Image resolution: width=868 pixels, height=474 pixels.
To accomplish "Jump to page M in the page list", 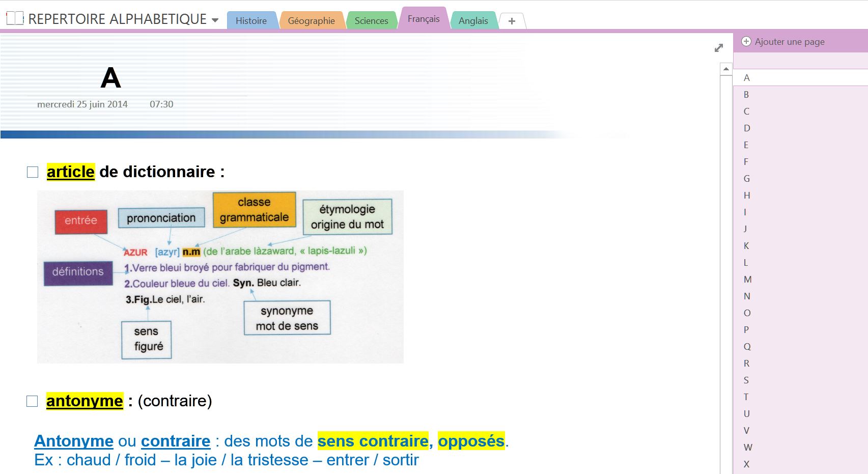I will pyautogui.click(x=747, y=280).
